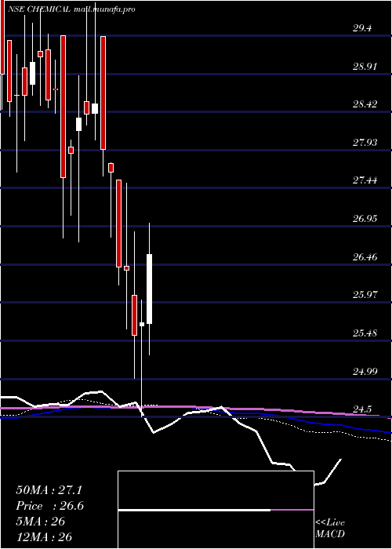Click the 28.91 price axis label
392x549 pixels.
(x=365, y=66)
